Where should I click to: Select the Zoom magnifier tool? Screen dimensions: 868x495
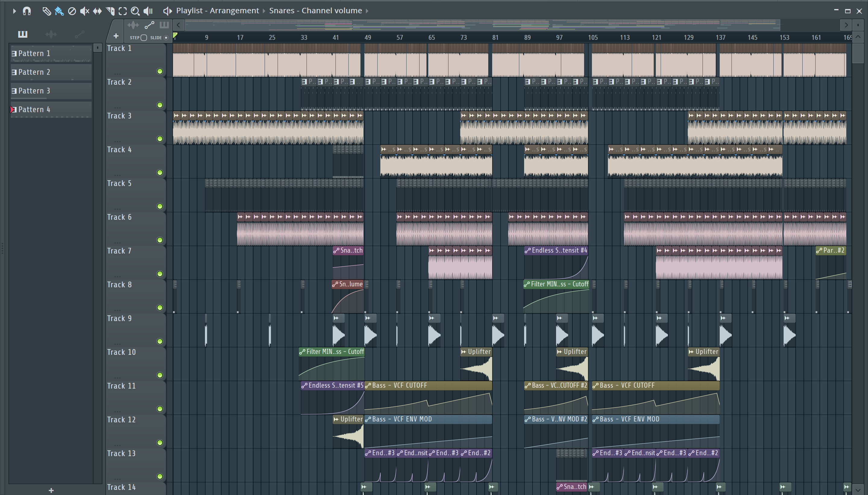[135, 11]
